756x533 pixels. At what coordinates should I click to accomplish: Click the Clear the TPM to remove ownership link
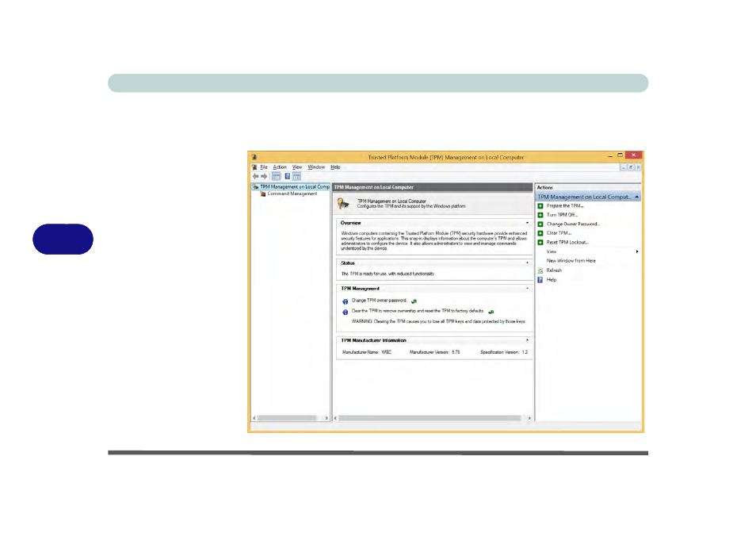418,311
